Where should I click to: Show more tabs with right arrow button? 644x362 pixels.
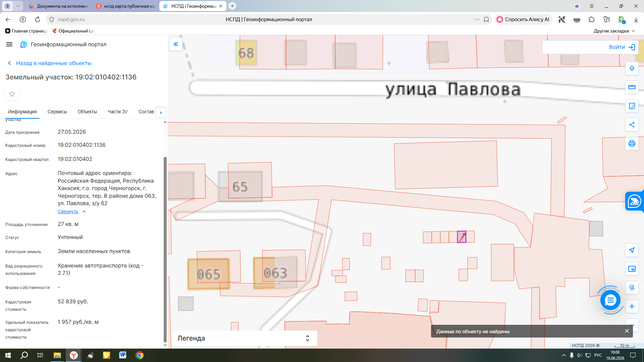pos(161,112)
